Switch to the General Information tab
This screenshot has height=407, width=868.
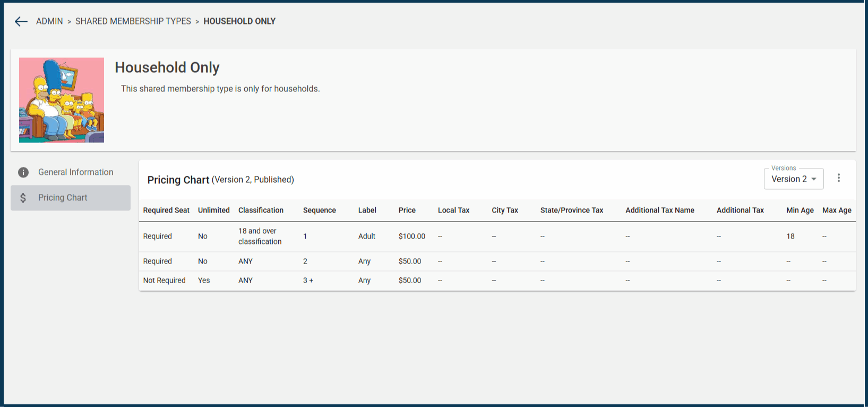(75, 172)
